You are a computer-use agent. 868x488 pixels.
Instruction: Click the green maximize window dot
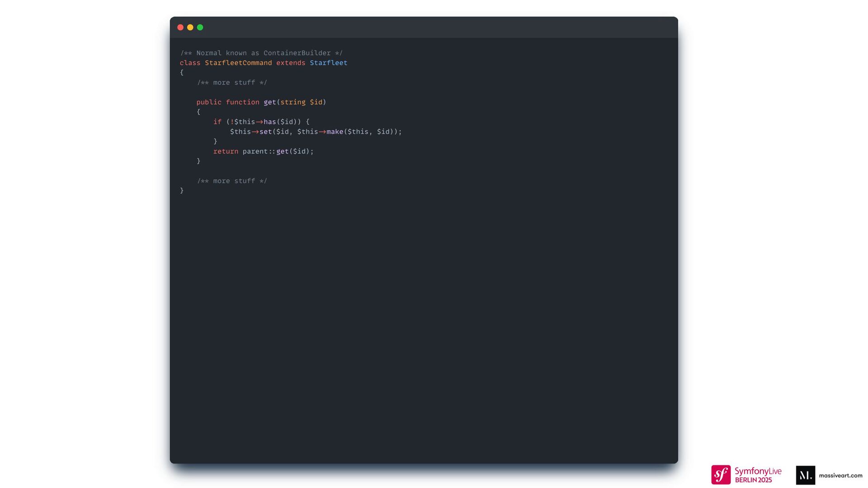(x=200, y=28)
